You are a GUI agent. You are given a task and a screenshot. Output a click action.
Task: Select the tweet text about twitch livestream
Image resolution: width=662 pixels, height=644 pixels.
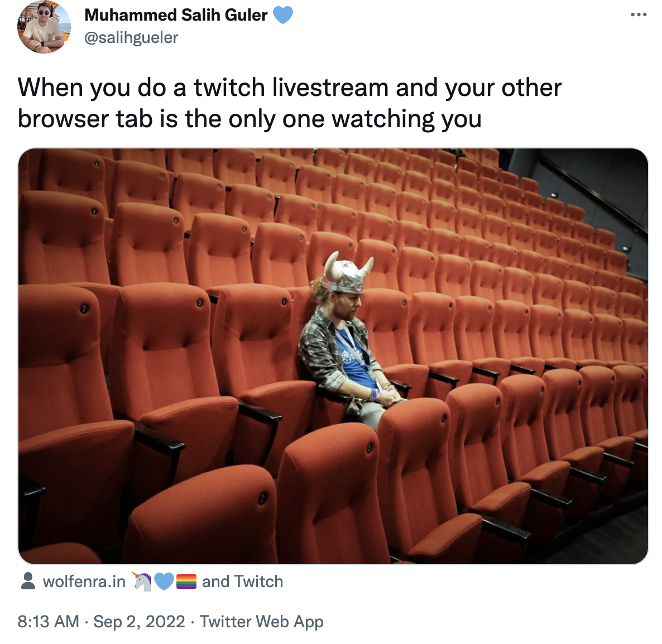(x=290, y=103)
